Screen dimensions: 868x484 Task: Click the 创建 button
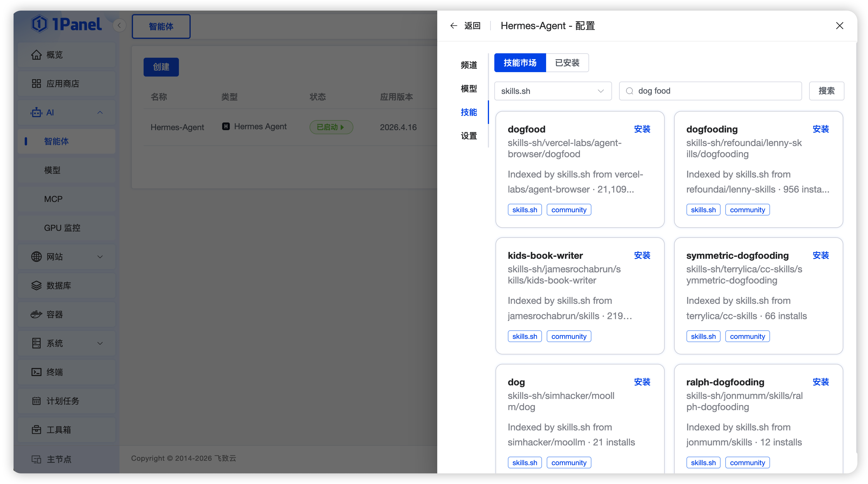[161, 67]
